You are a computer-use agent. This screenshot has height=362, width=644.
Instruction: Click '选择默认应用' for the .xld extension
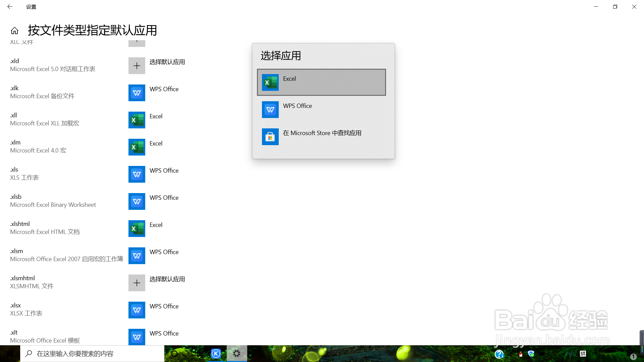pyautogui.click(x=167, y=62)
